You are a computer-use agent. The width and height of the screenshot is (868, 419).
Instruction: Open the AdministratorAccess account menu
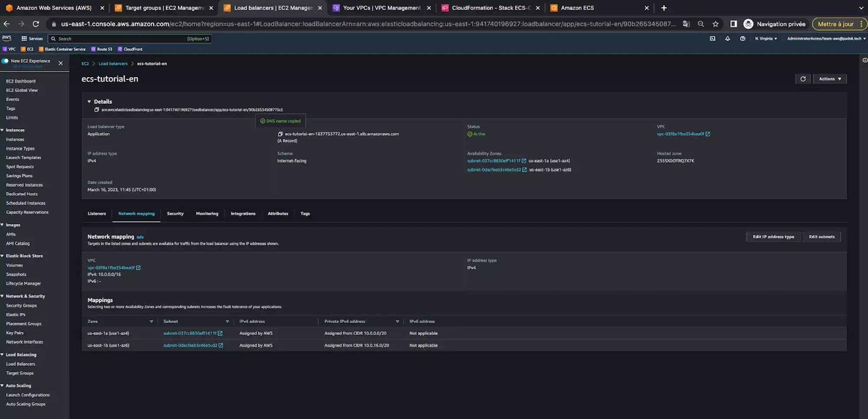click(x=826, y=39)
